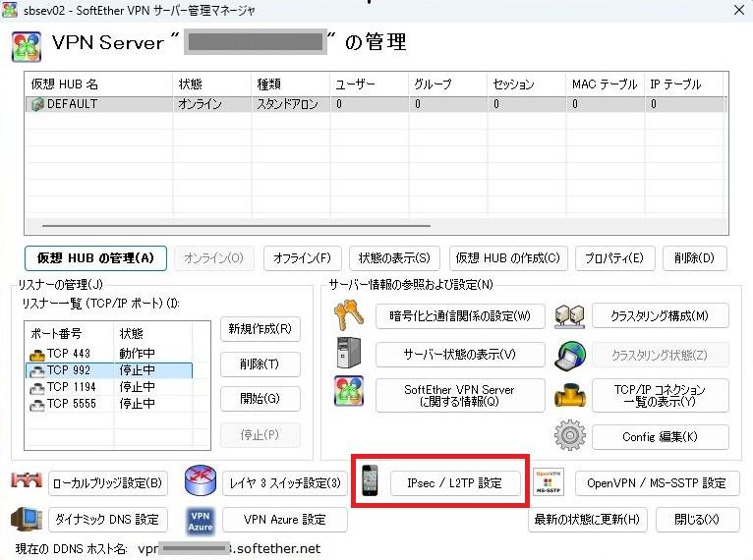This screenshot has height=560, width=753.
Task: Click the server tower status icon
Action: point(349,353)
